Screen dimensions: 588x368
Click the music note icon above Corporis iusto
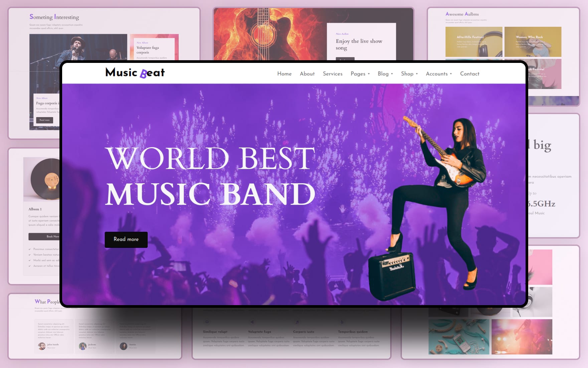(x=298, y=322)
